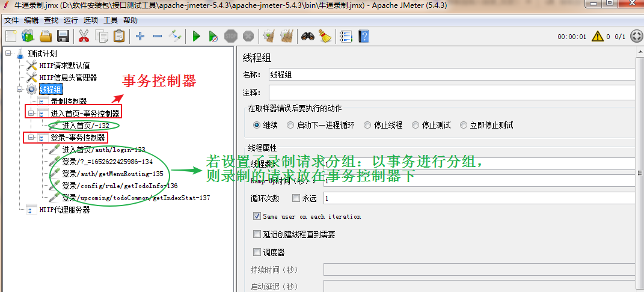Cut selected element with scissors icon

[84, 36]
